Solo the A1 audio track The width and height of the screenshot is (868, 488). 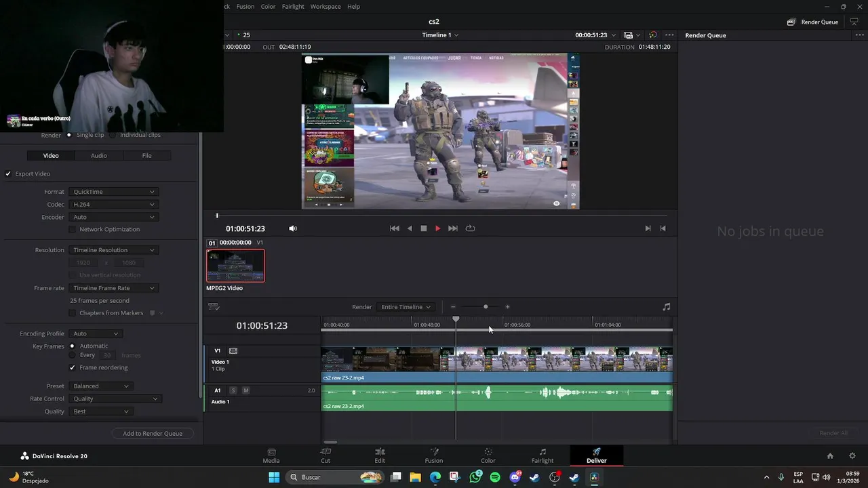[x=233, y=390]
